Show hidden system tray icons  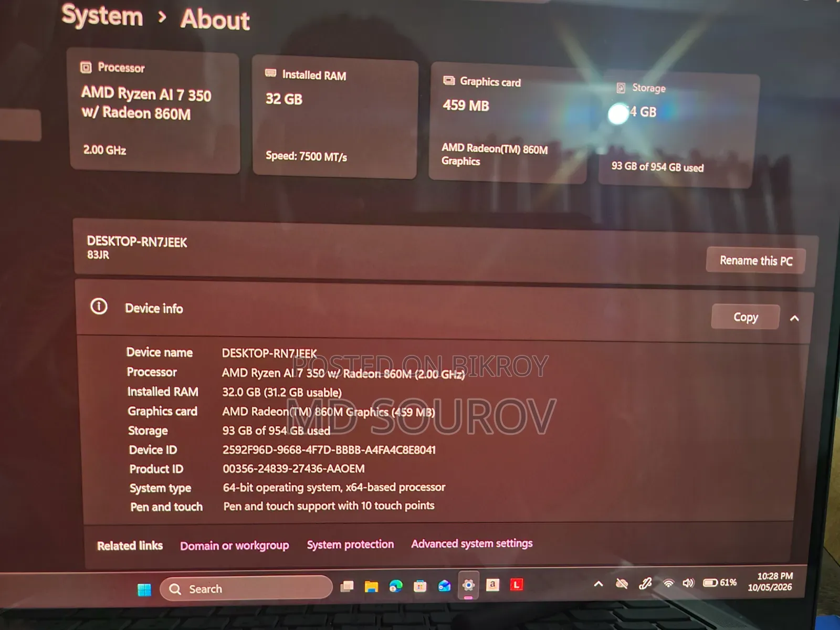(x=598, y=584)
